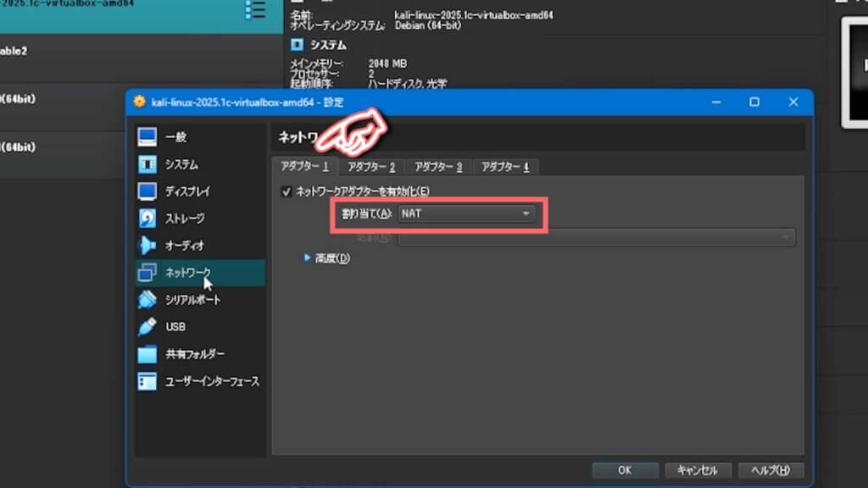Image resolution: width=868 pixels, height=488 pixels.
Task: Click the ユーザーインターフェース icon
Action: [x=147, y=381]
